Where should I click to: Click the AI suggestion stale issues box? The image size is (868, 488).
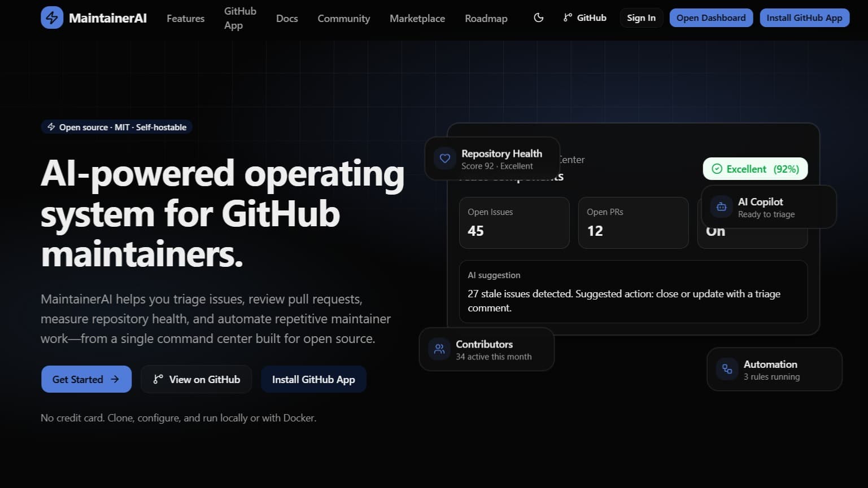[x=634, y=292]
